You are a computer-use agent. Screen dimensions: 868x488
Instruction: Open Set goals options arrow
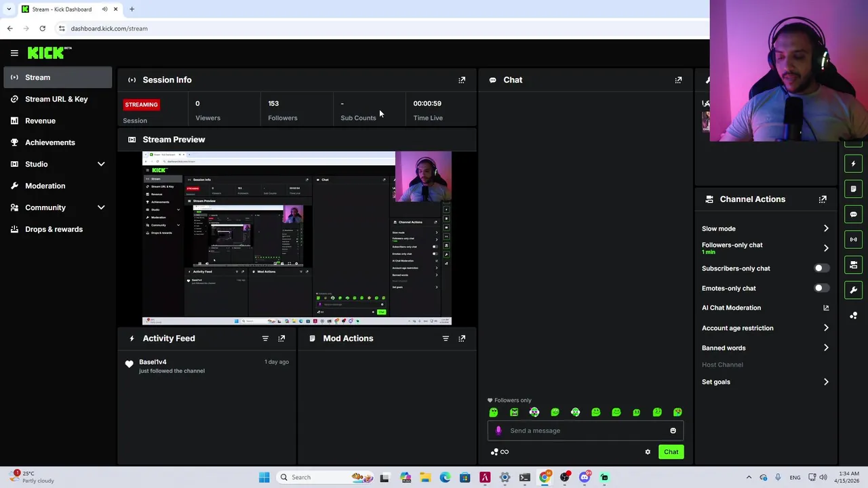tap(826, 382)
